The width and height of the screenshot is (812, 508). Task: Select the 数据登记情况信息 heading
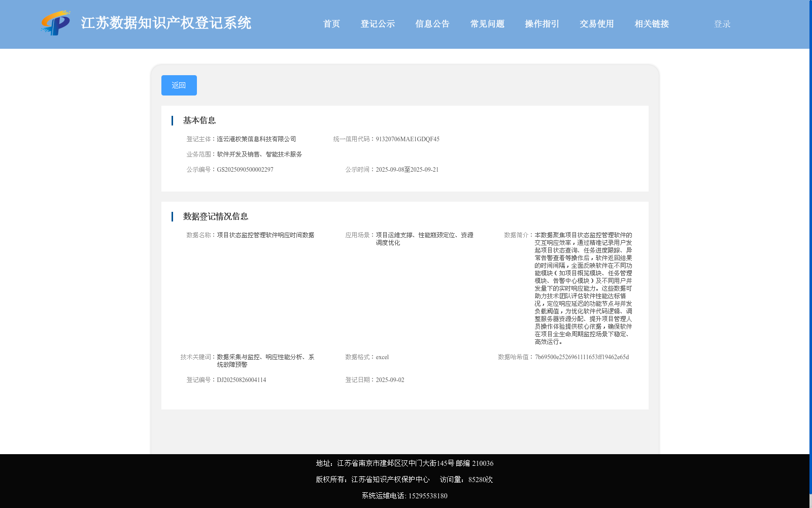(x=216, y=216)
